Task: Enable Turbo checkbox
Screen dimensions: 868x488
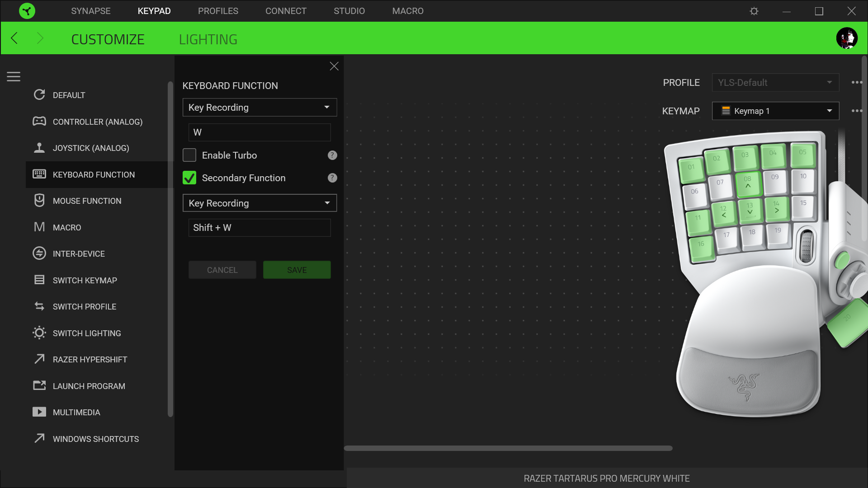Action: click(x=189, y=155)
